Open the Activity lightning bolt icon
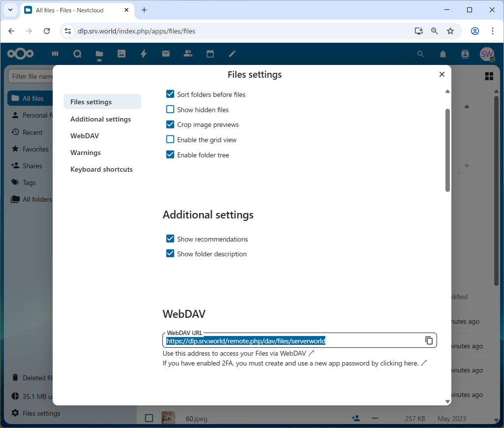 [144, 54]
